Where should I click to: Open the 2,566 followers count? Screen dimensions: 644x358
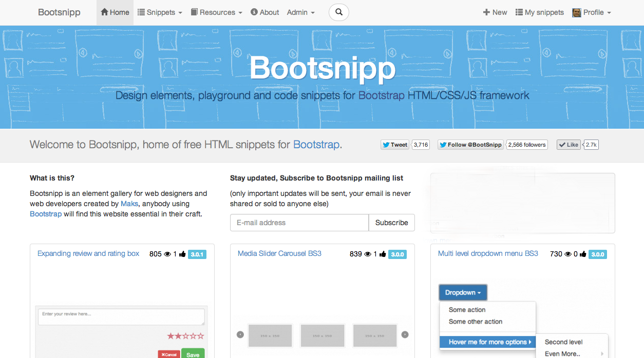(x=527, y=145)
